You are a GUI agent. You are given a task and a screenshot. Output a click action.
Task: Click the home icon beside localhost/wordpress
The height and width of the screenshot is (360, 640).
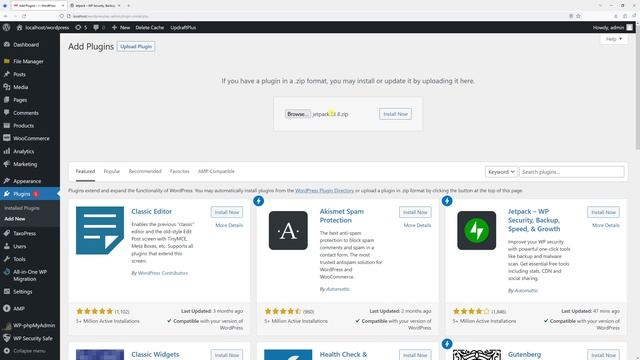[x=19, y=27]
